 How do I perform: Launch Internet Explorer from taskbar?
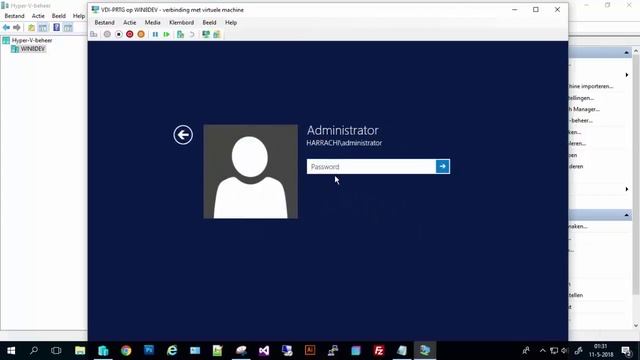click(x=172, y=351)
